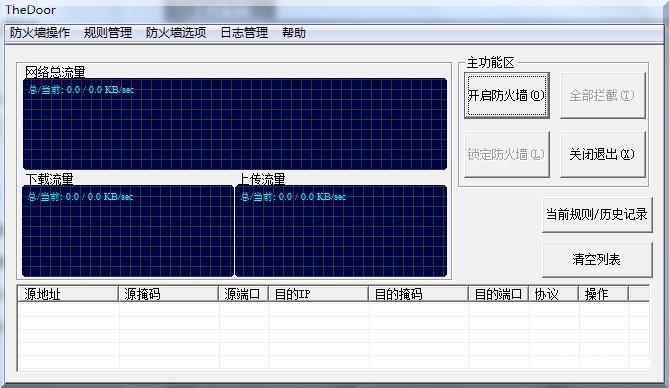Click the 关闭退出 button
Screen dimensions: 669x388
pos(602,154)
